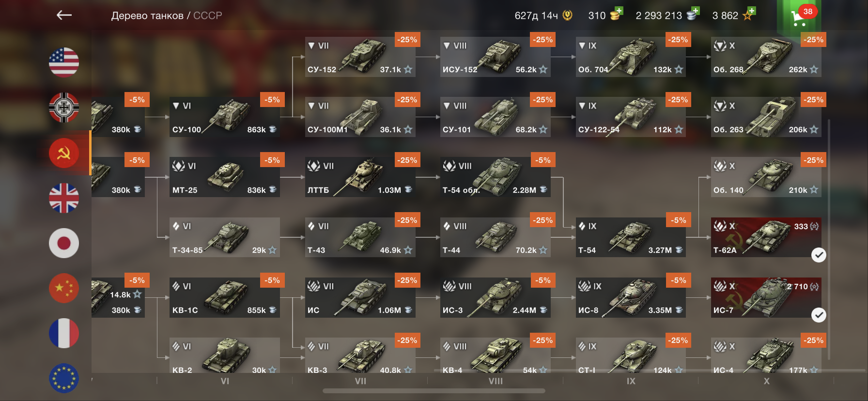Toggle the checkmark on the ИС-7 tank
This screenshot has height=401, width=868.
pyautogui.click(x=819, y=315)
